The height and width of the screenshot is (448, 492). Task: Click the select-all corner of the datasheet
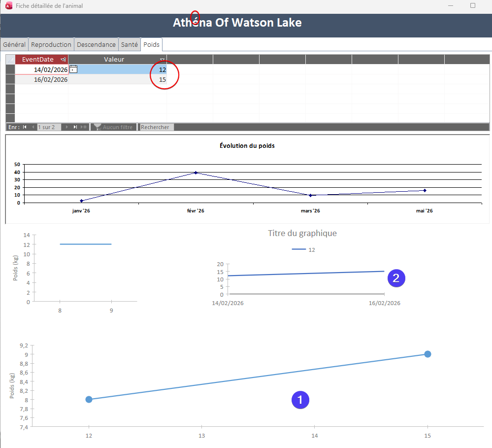[x=10, y=59]
